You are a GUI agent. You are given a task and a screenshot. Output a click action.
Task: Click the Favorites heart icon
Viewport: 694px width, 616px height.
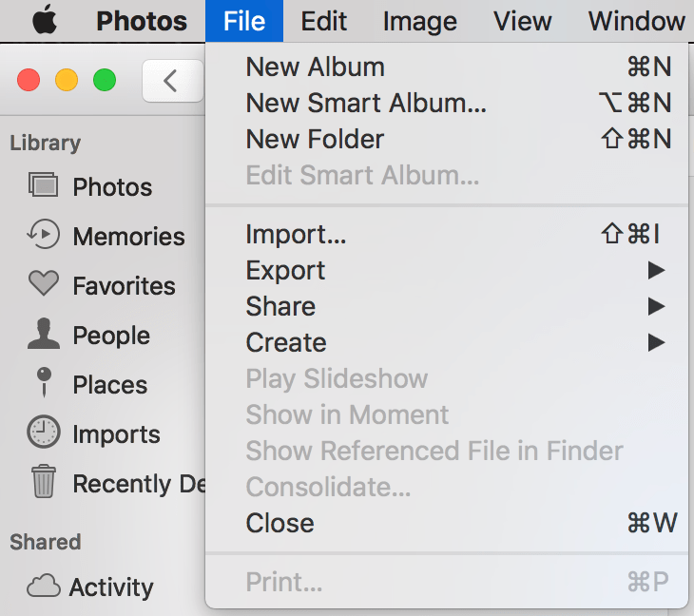coord(44,284)
